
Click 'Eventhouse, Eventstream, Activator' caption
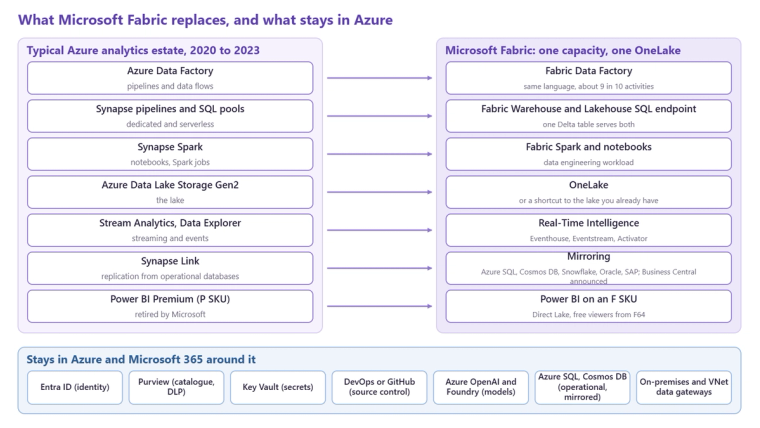[588, 238]
